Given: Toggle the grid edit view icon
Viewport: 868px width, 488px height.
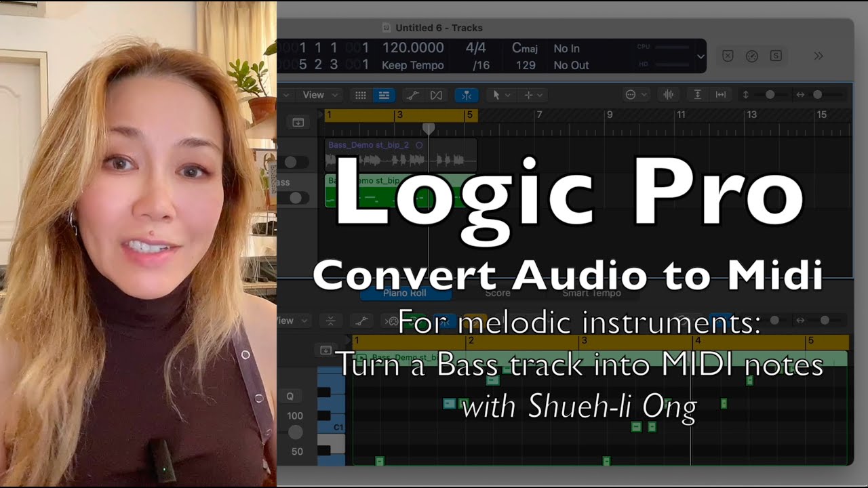Looking at the screenshot, I should [x=361, y=96].
